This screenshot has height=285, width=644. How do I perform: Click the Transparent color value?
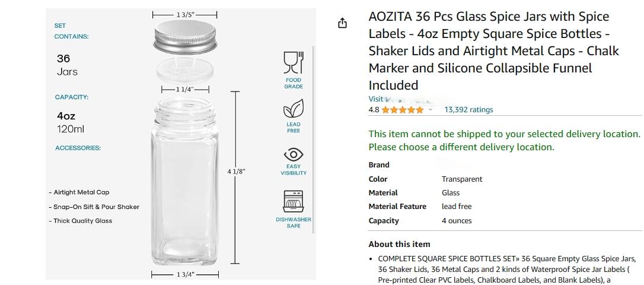tap(462, 179)
